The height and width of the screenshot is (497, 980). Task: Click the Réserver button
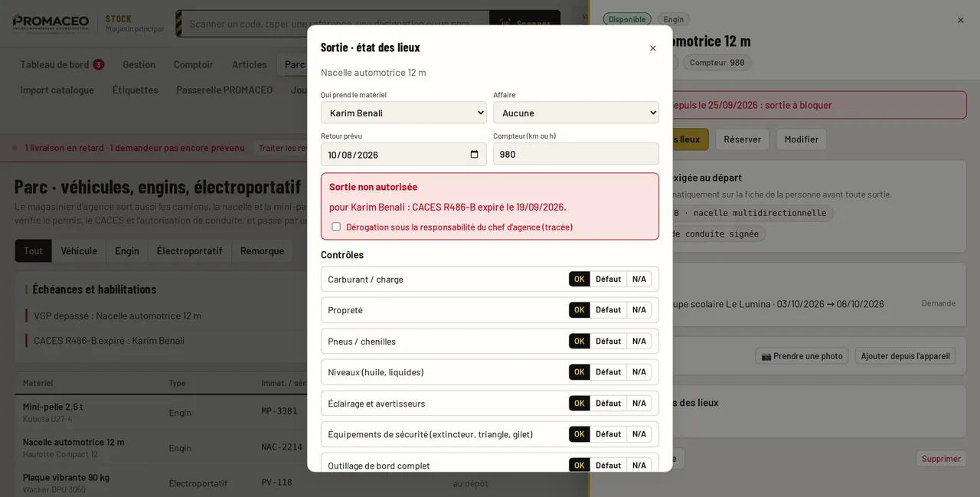click(742, 139)
